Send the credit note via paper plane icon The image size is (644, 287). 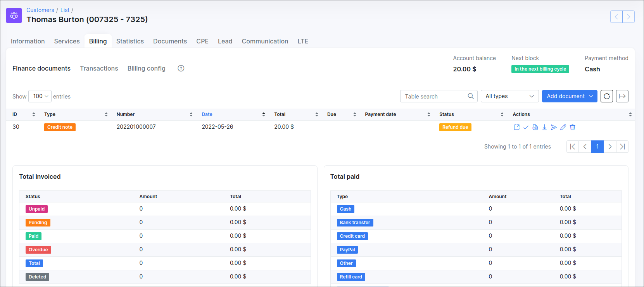(x=554, y=127)
